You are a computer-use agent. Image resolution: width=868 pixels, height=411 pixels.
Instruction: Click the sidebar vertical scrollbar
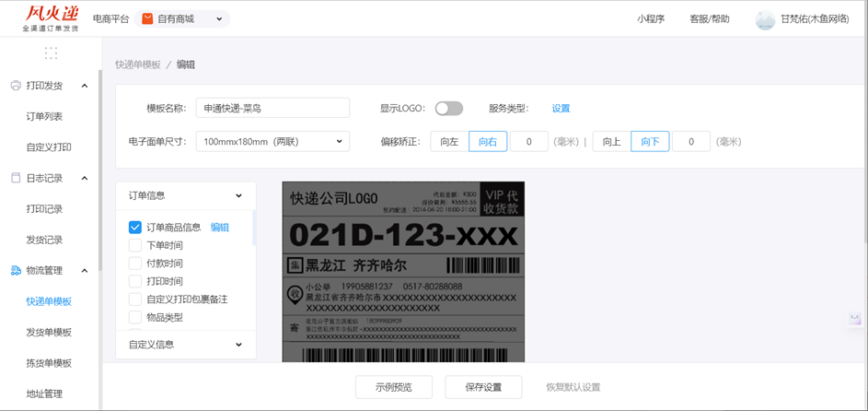click(x=100, y=170)
